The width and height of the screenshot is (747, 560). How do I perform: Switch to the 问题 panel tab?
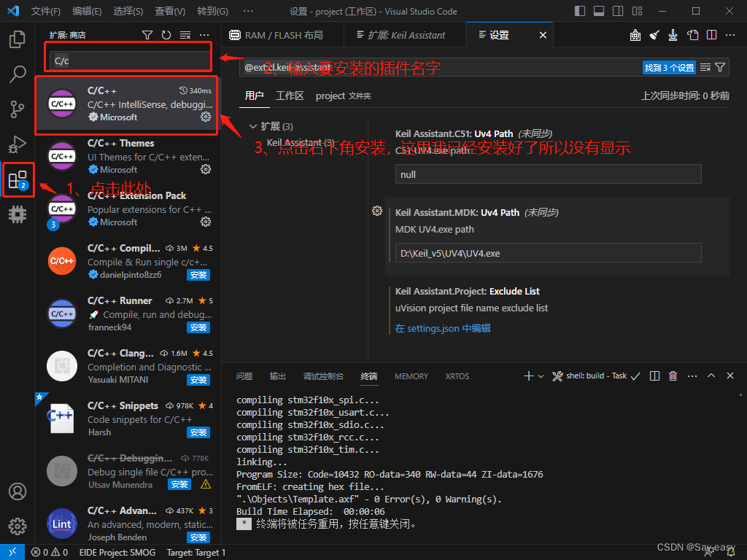244,376
